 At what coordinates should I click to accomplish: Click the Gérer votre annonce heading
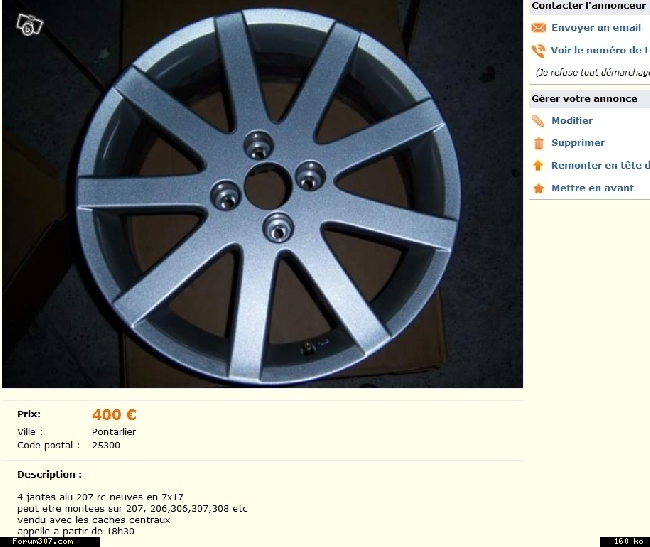click(x=584, y=99)
